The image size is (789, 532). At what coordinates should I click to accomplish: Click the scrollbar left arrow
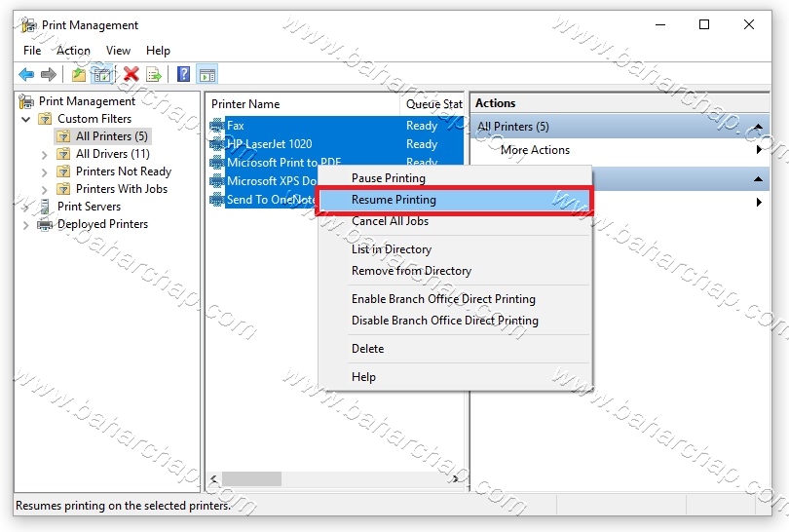point(214,478)
